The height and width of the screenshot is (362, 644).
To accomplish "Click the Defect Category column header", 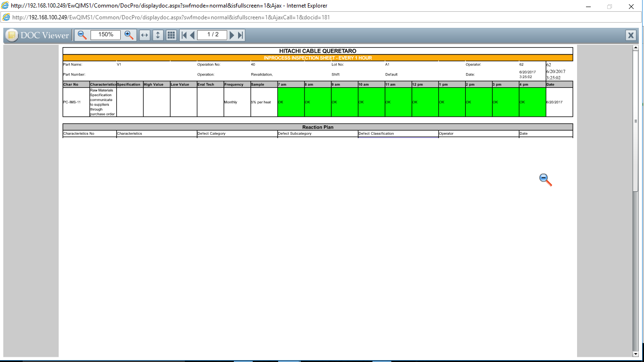I will 238,133.
